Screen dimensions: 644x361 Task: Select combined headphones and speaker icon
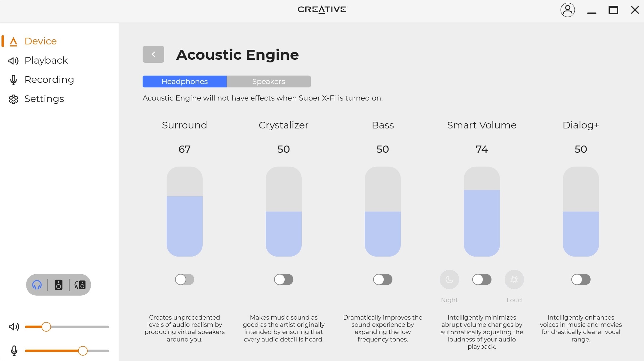80,285
